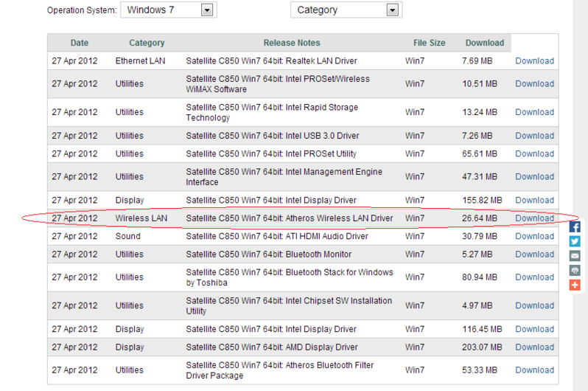The height and width of the screenshot is (391, 588).
Task: Download Intel USB 3.0 Driver
Action: pyautogui.click(x=534, y=136)
